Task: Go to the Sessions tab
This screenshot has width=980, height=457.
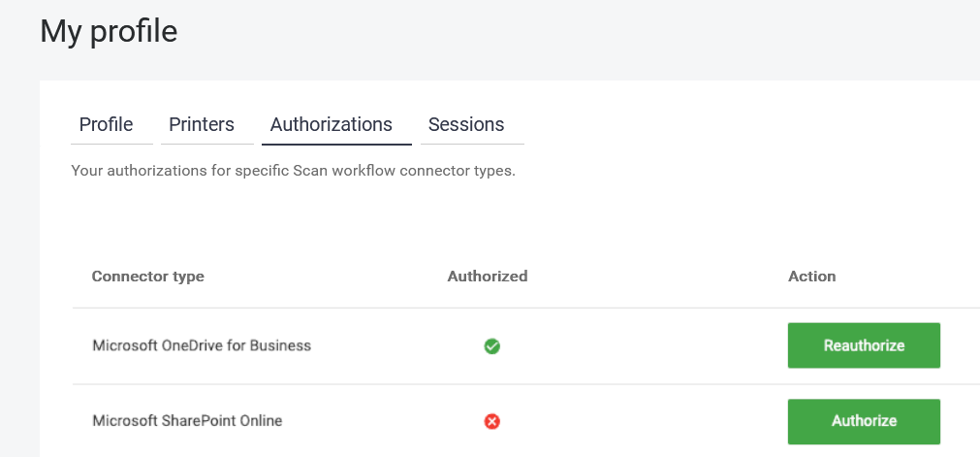Action: pos(466,124)
